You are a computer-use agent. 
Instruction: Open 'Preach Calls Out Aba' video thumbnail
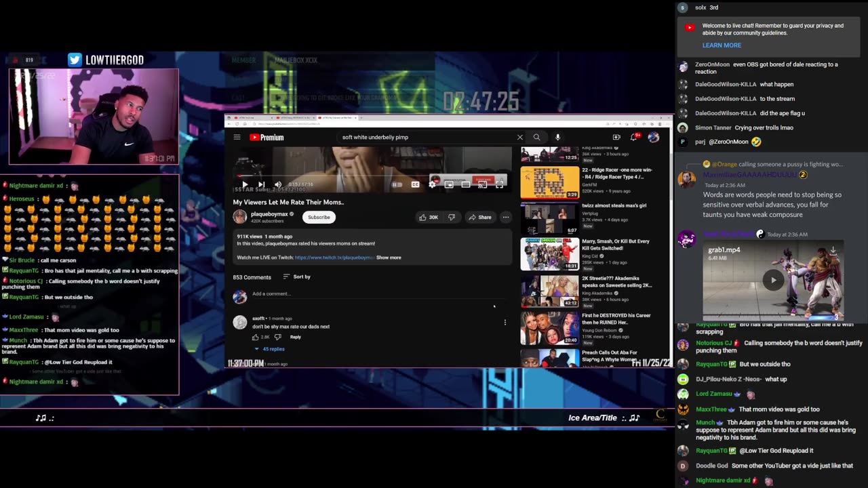(x=550, y=358)
